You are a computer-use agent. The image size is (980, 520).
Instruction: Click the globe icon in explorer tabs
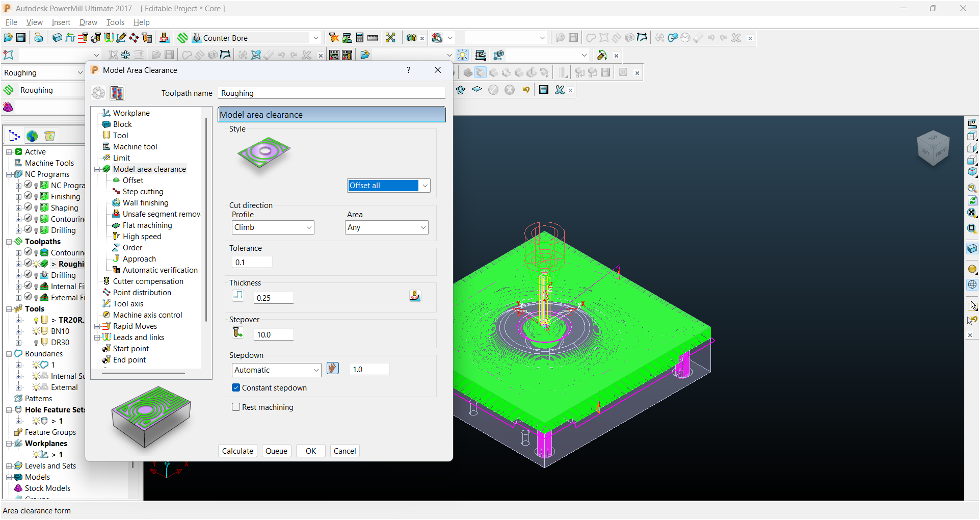click(x=32, y=136)
